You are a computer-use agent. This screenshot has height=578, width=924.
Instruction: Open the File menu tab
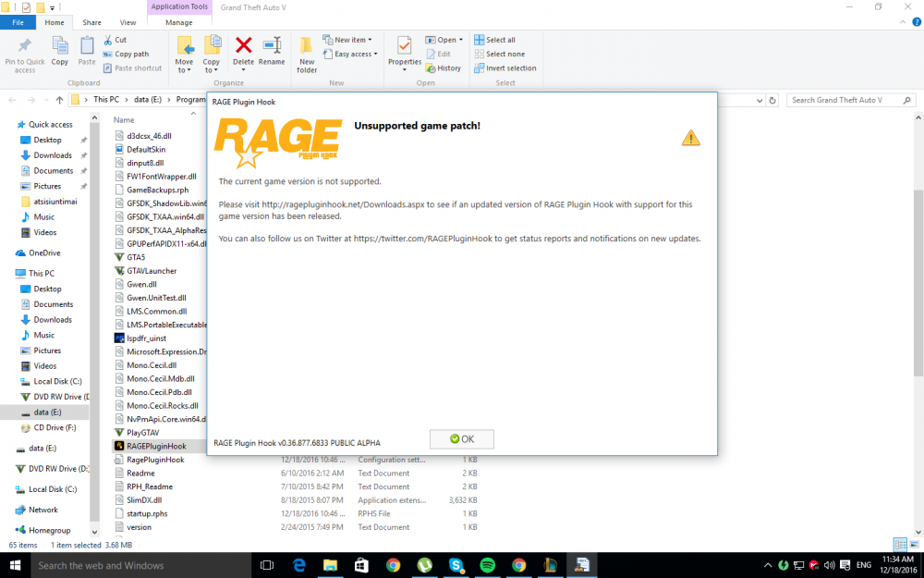pos(18,22)
